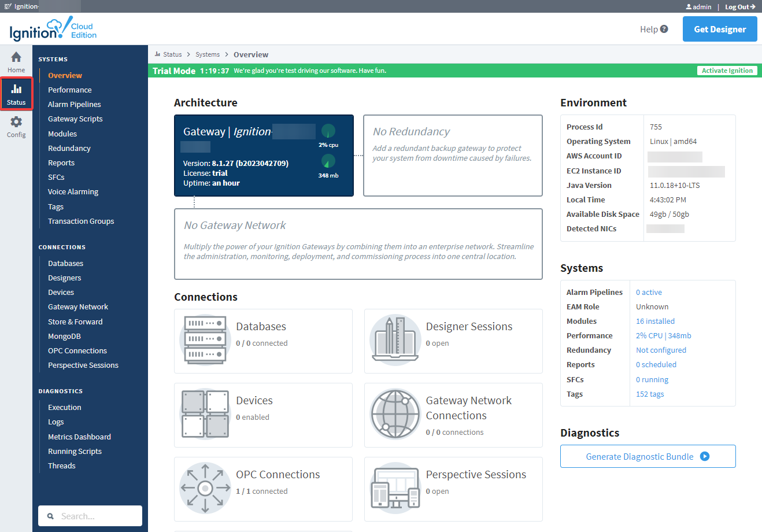Image resolution: width=762 pixels, height=532 pixels.
Task: Click the Activate Ignition button
Action: pyautogui.click(x=727, y=71)
